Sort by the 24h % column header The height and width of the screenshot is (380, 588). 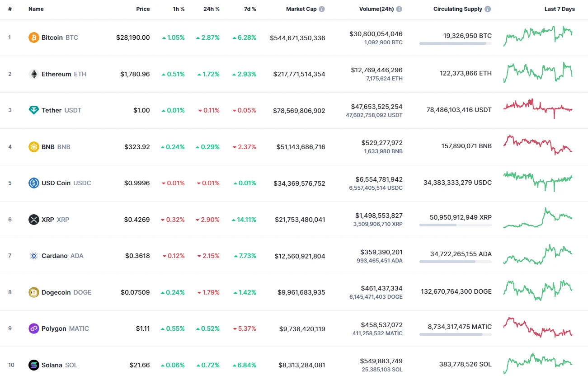pyautogui.click(x=212, y=9)
